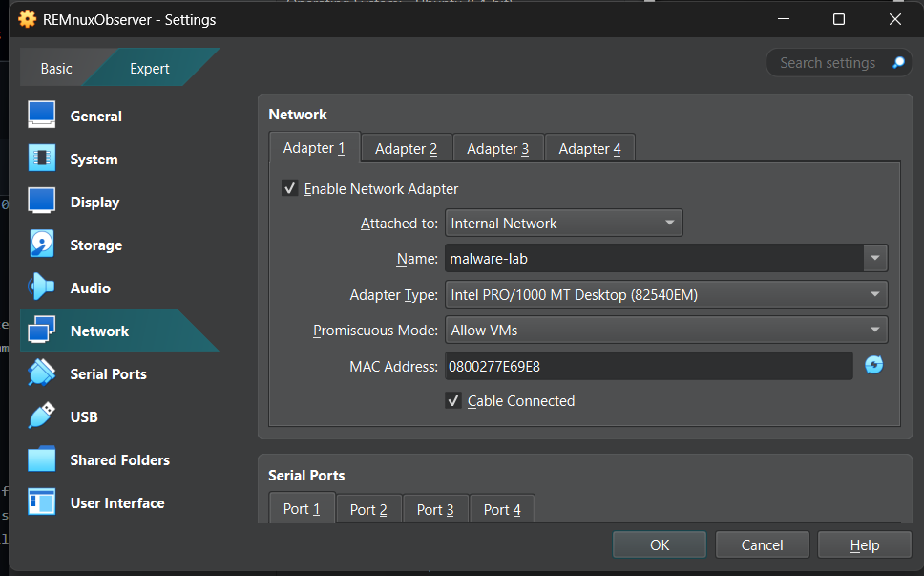Confirm settings with the OK button
The height and width of the screenshot is (576, 924).
[x=659, y=544]
